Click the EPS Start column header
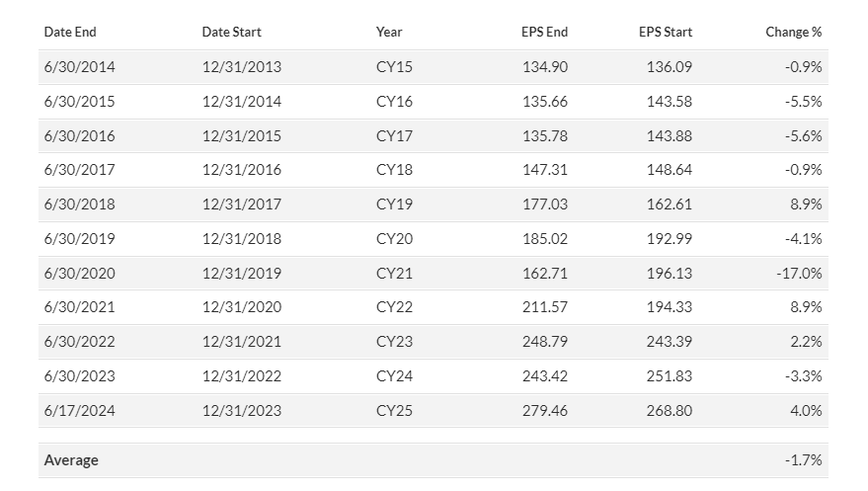This screenshot has height=491, width=868. 665,32
